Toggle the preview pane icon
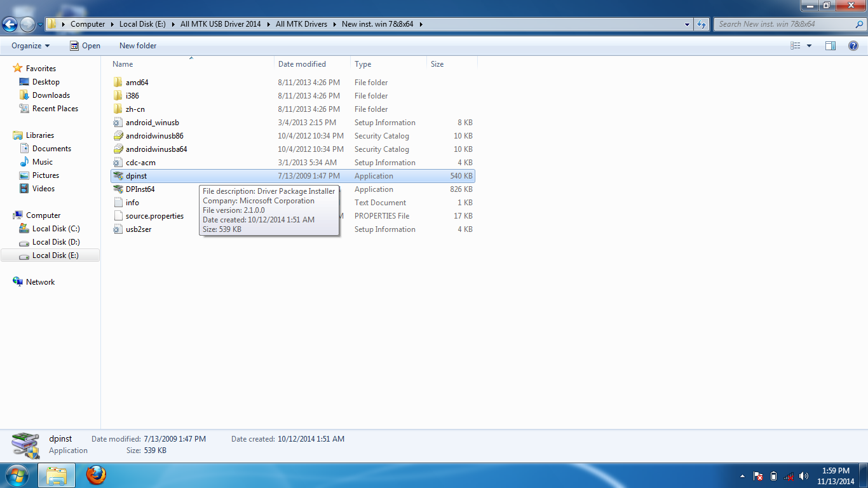 click(831, 46)
